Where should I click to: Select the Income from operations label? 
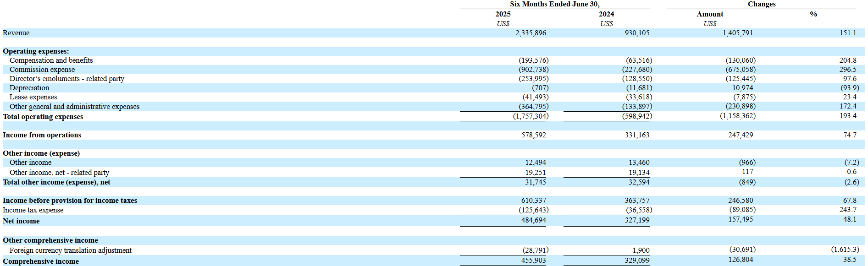pyautogui.click(x=42, y=135)
